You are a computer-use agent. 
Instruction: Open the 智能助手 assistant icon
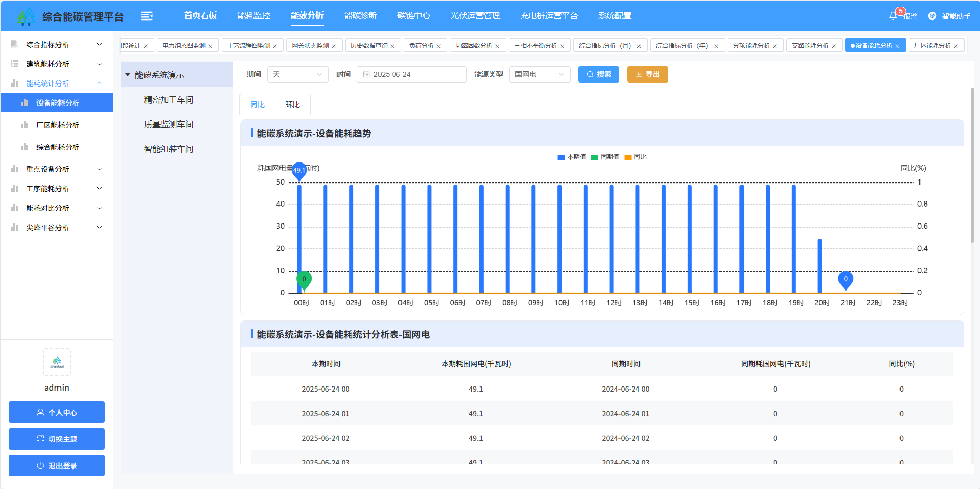(x=932, y=15)
